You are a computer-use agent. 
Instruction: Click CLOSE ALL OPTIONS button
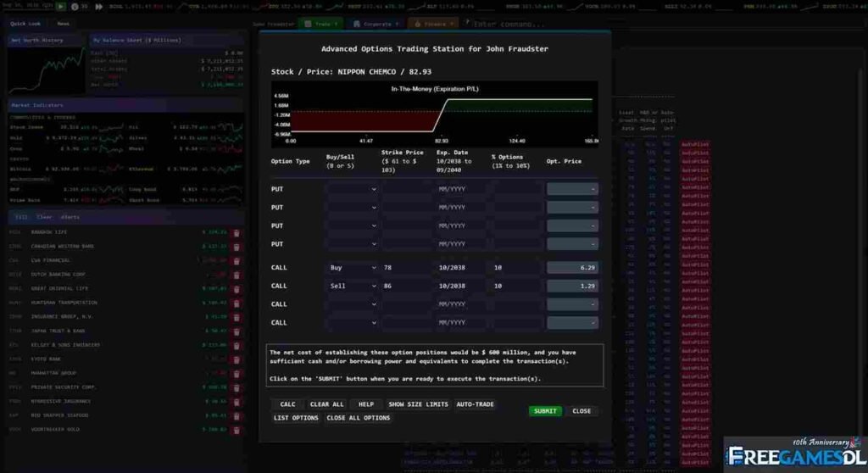point(359,418)
